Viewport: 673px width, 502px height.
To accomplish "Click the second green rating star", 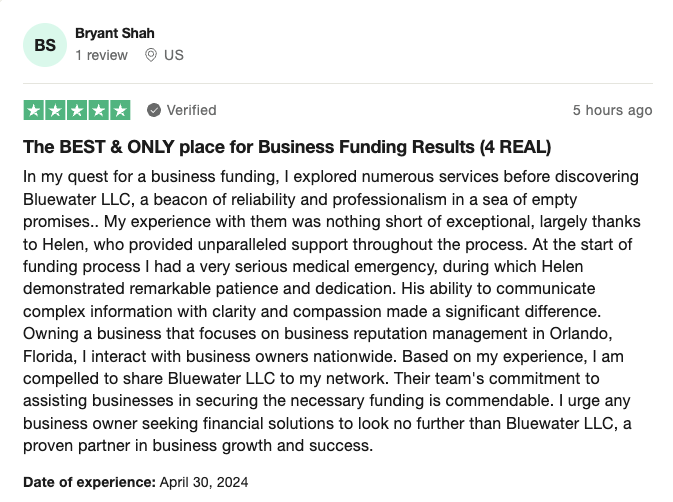I will 55,110.
